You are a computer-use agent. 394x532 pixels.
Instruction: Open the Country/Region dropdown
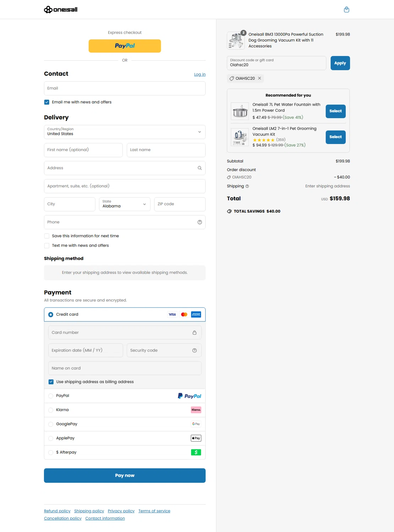coord(125,132)
